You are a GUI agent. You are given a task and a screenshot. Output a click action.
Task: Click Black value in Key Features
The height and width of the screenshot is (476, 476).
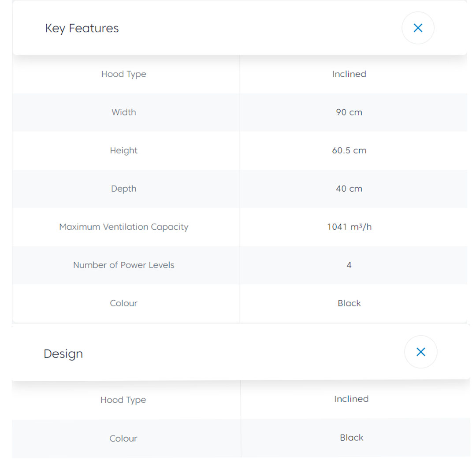(x=349, y=303)
